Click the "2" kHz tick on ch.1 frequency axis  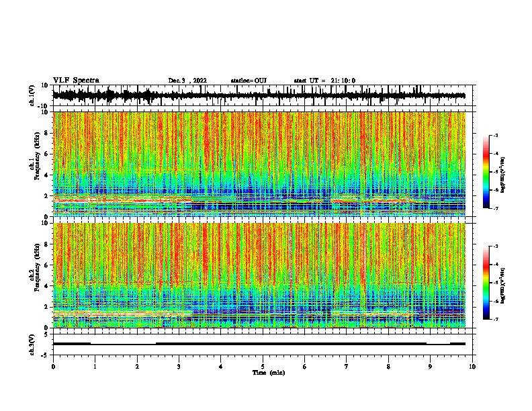46,196
